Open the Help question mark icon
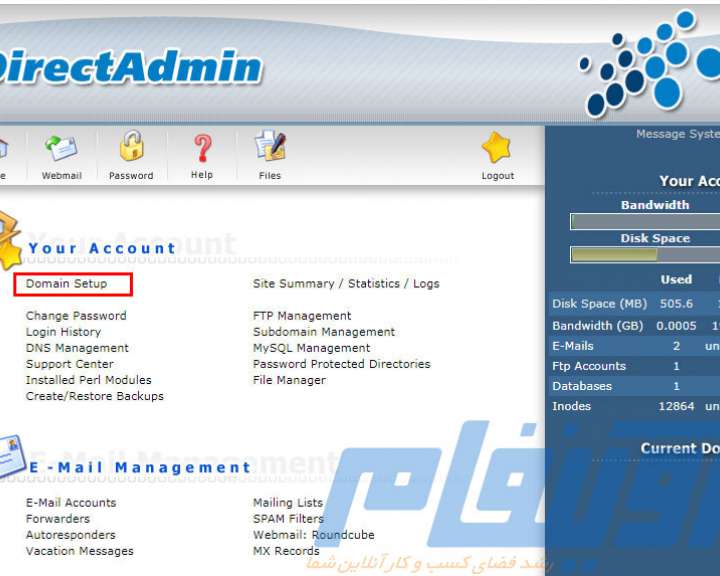720x576 pixels. (x=202, y=148)
